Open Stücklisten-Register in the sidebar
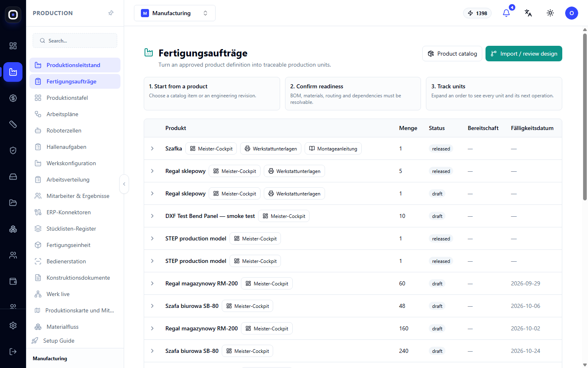 [75, 229]
